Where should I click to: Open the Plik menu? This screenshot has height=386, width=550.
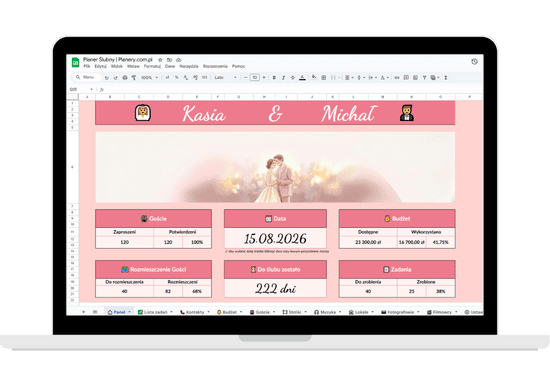87,66
